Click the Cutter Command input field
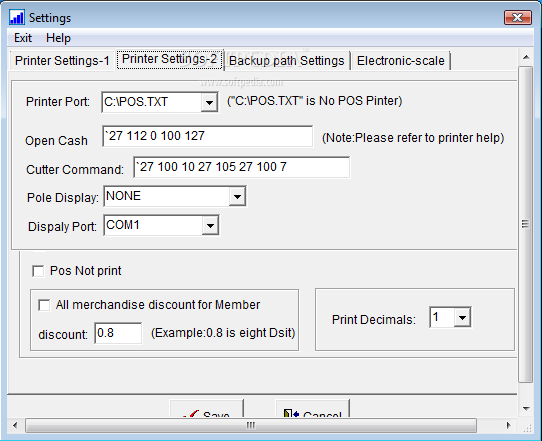Image resolution: width=542 pixels, height=441 pixels. click(241, 167)
